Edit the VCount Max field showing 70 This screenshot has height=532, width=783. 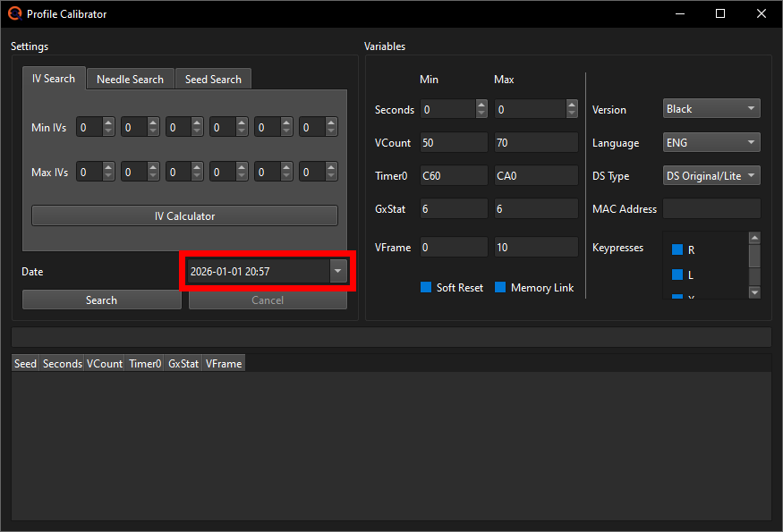pyautogui.click(x=535, y=142)
